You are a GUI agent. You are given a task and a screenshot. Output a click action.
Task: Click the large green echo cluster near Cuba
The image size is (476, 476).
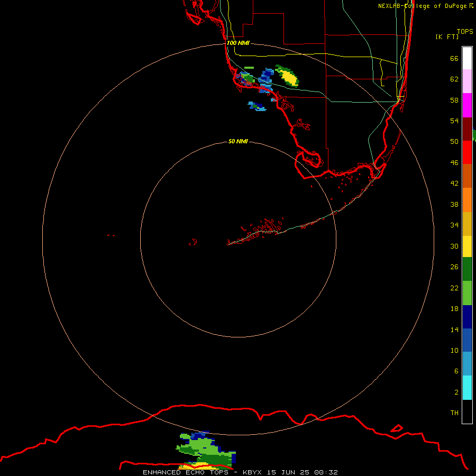coord(206,450)
